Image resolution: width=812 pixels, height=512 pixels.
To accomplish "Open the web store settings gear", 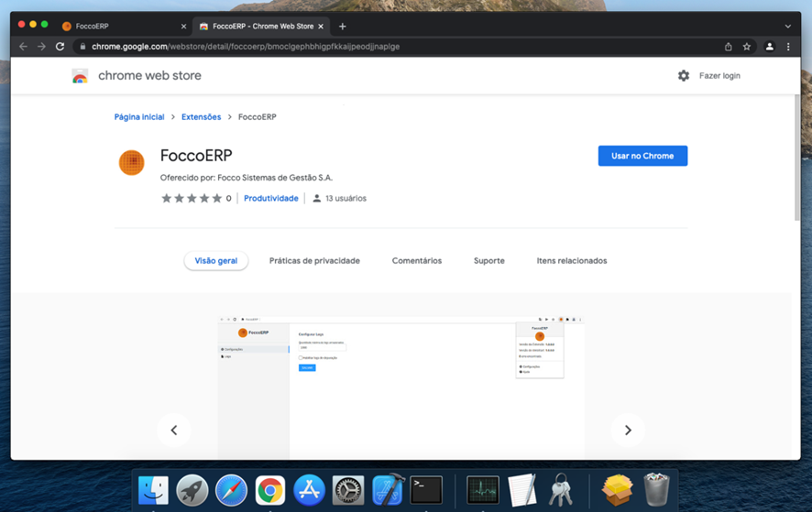I will 684,76.
